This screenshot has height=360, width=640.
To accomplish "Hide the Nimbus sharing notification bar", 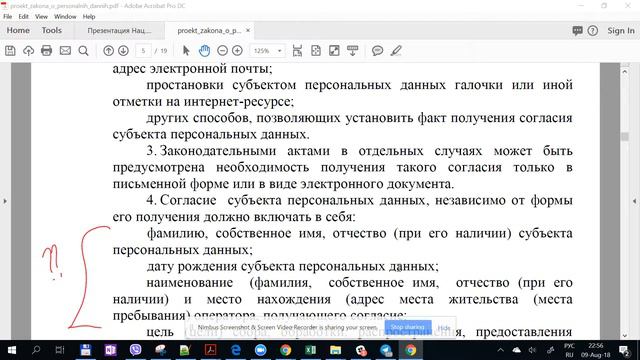I will click(444, 327).
